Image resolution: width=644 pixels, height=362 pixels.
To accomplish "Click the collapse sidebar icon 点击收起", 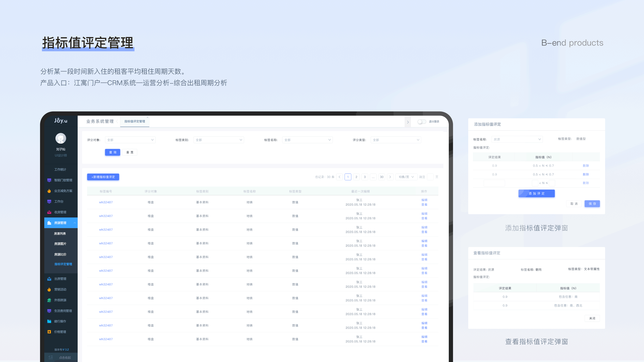I will tap(51, 357).
